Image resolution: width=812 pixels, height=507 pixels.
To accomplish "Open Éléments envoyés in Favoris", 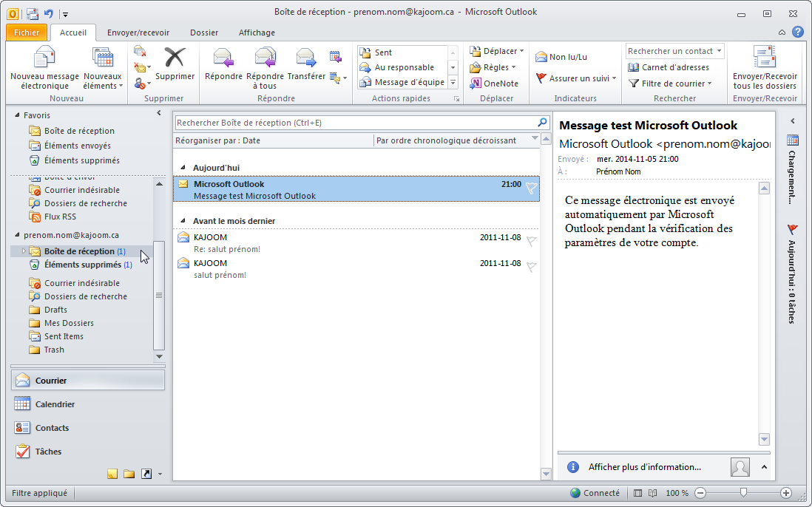I will click(x=77, y=146).
